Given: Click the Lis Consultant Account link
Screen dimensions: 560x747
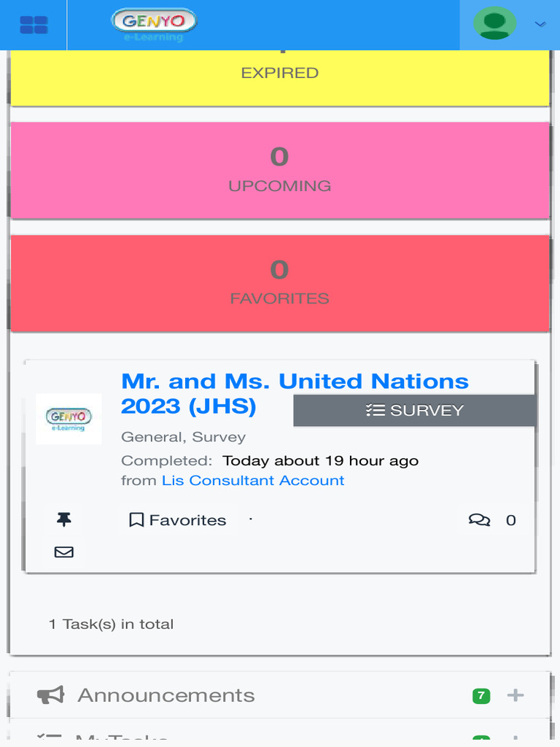Looking at the screenshot, I should (253, 480).
